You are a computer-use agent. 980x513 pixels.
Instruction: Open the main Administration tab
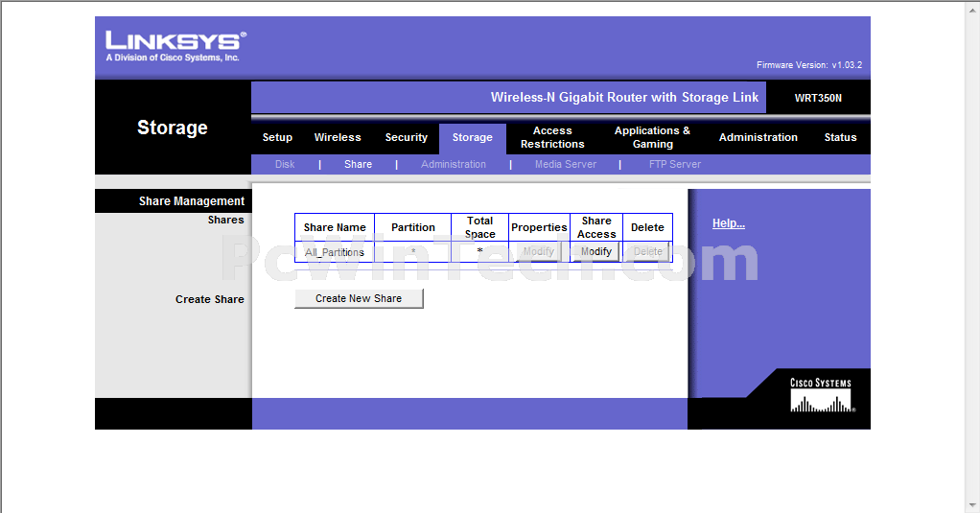pos(758,137)
